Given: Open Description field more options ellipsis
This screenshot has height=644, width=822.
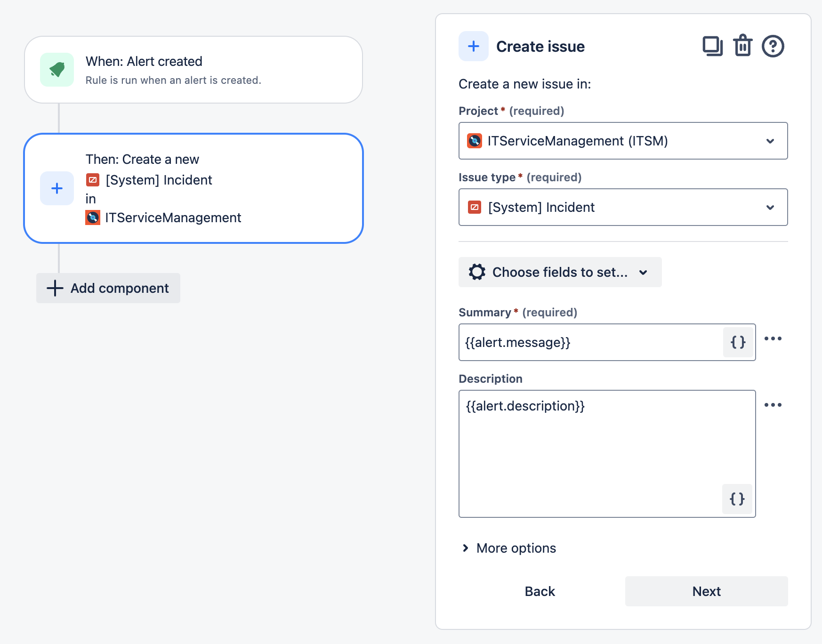Looking at the screenshot, I should tap(773, 405).
